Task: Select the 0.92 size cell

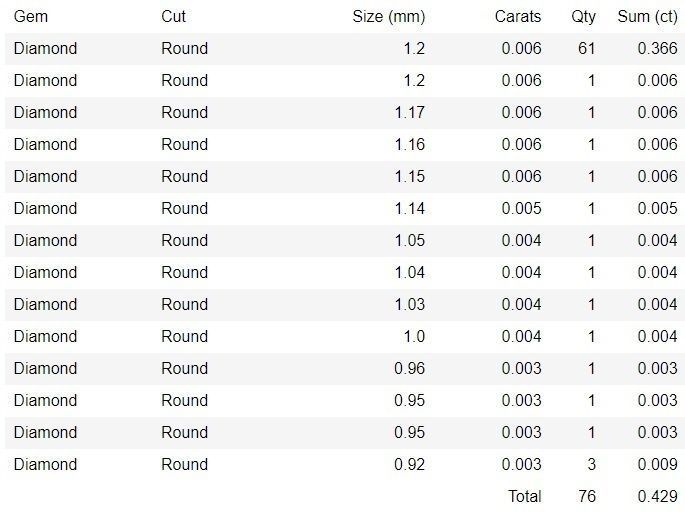Action: click(x=409, y=464)
